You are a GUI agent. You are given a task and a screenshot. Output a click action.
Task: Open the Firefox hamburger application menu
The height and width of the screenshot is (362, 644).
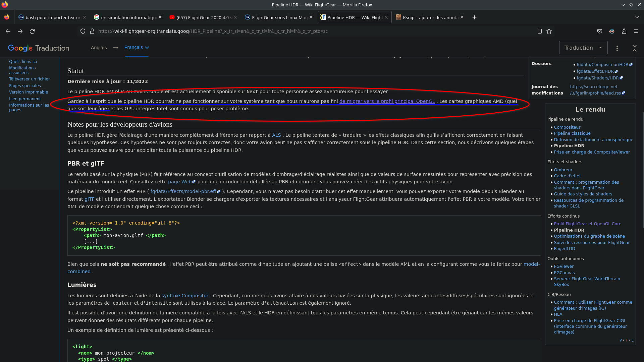click(636, 31)
